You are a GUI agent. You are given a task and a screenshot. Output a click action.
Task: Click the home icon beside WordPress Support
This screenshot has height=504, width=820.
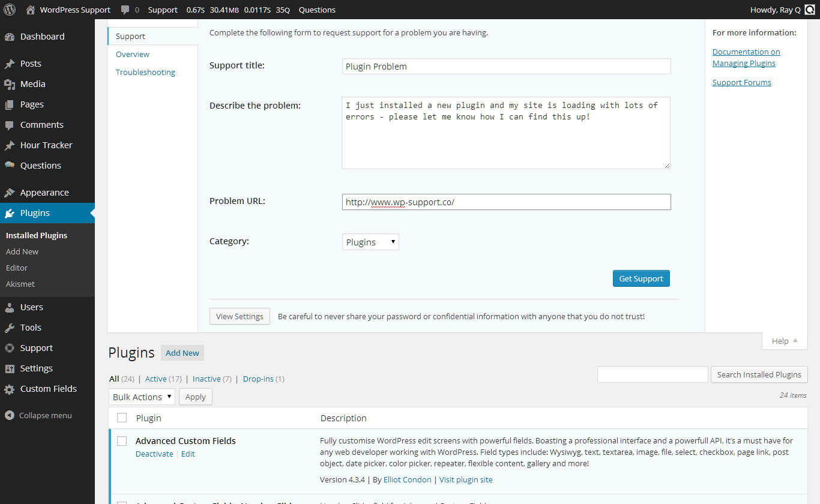31,10
